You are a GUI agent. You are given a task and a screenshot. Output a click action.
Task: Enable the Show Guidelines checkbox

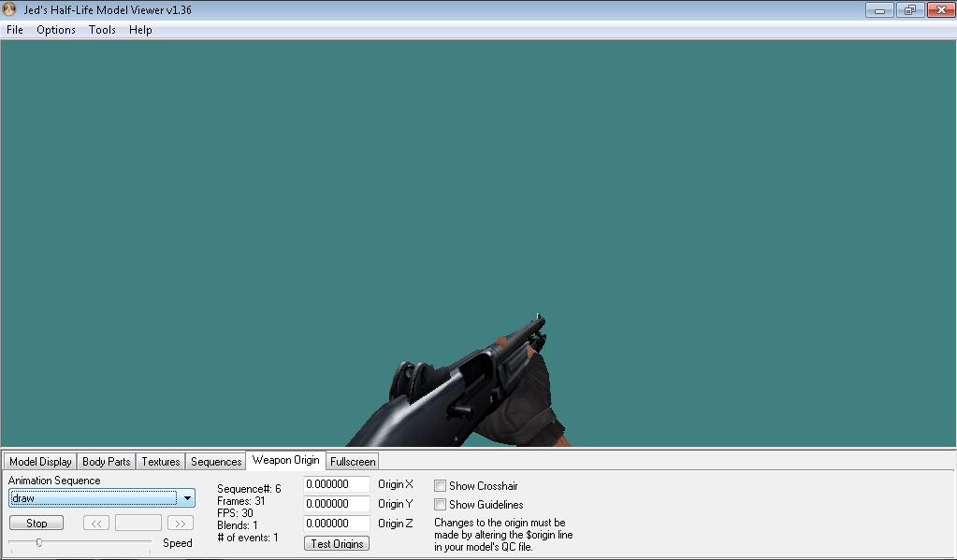coord(439,504)
